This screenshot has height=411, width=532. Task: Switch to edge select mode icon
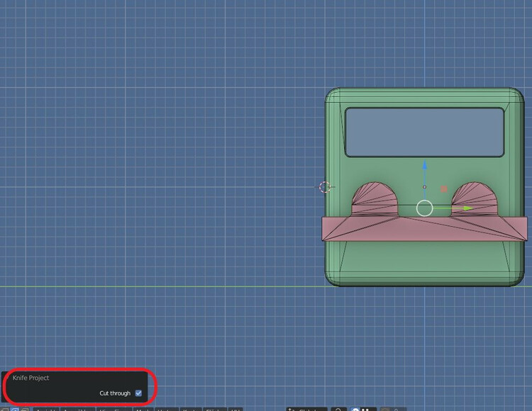pos(15,409)
